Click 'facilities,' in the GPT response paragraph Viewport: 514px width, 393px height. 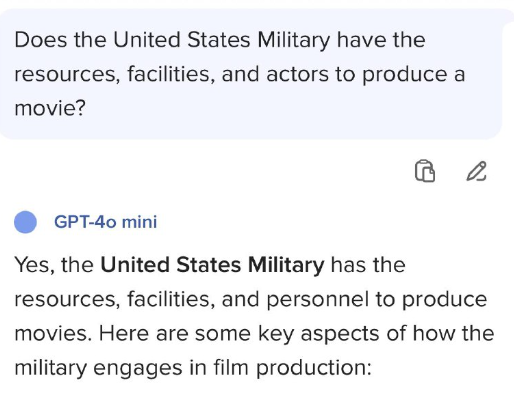[171, 299]
